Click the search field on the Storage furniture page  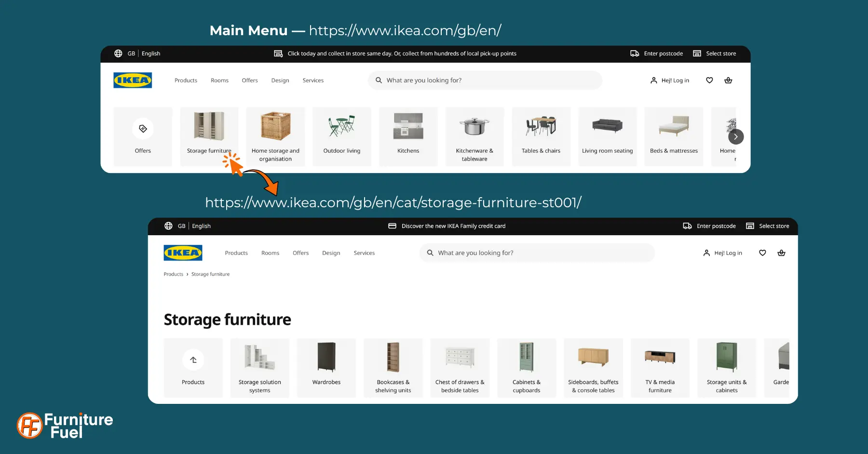click(537, 253)
